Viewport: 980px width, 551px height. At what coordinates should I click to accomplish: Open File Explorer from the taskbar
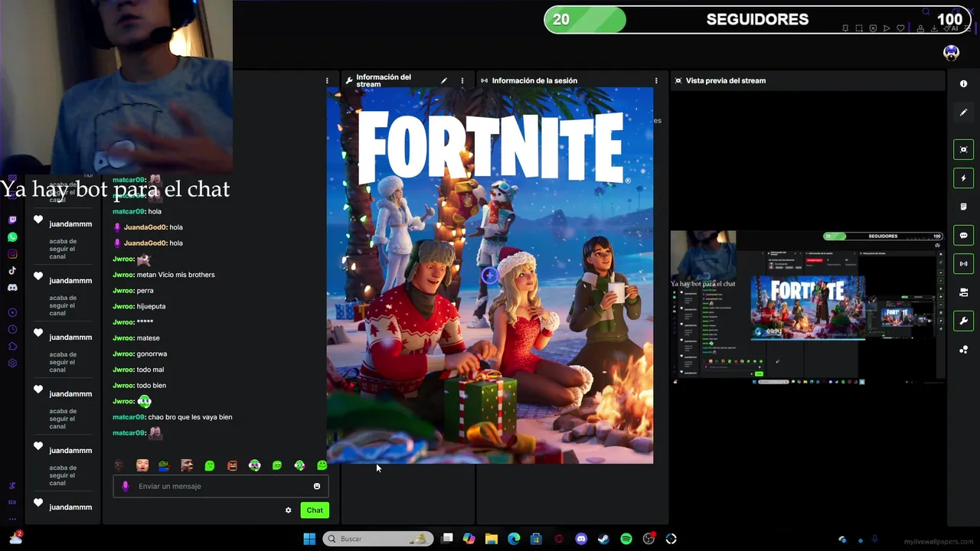tap(492, 539)
